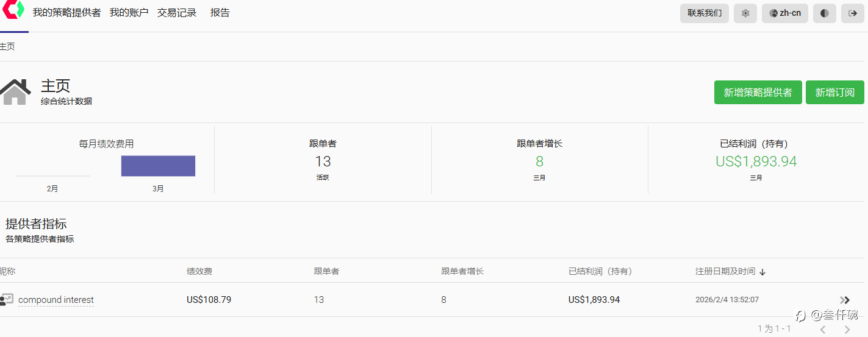This screenshot has width=868, height=337.
Task: Click the strategy provider icon beside compound interest
Action: pos(6,300)
